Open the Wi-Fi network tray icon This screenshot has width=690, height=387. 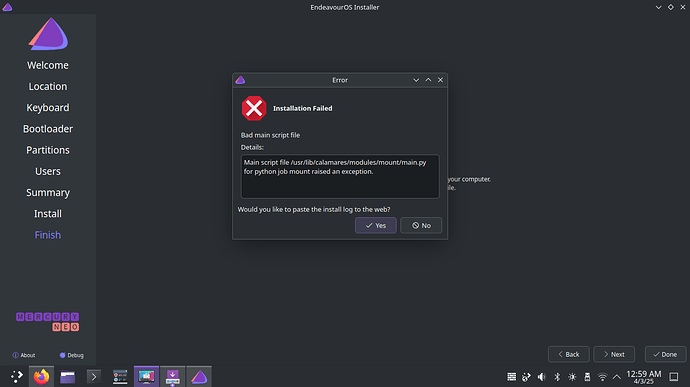point(602,377)
